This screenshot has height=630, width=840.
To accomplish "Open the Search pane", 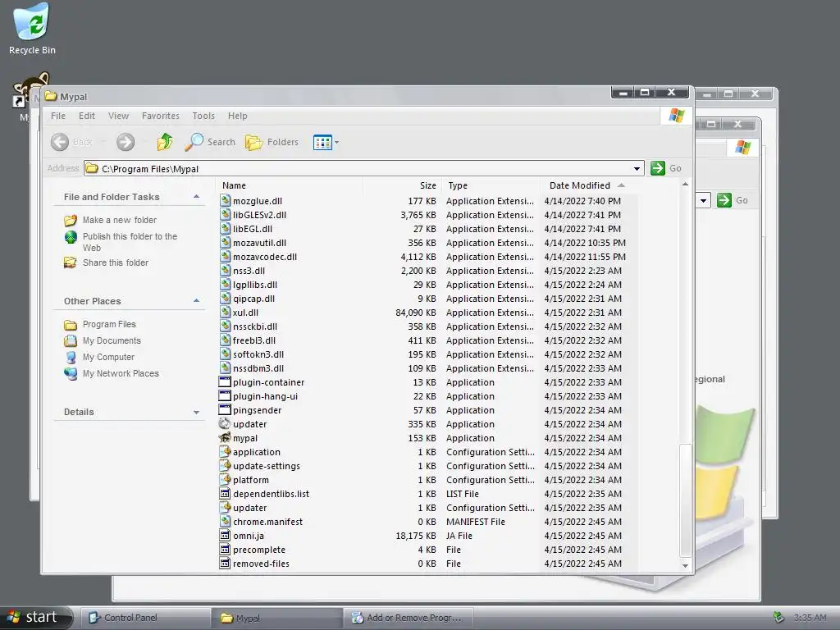I will 210,142.
